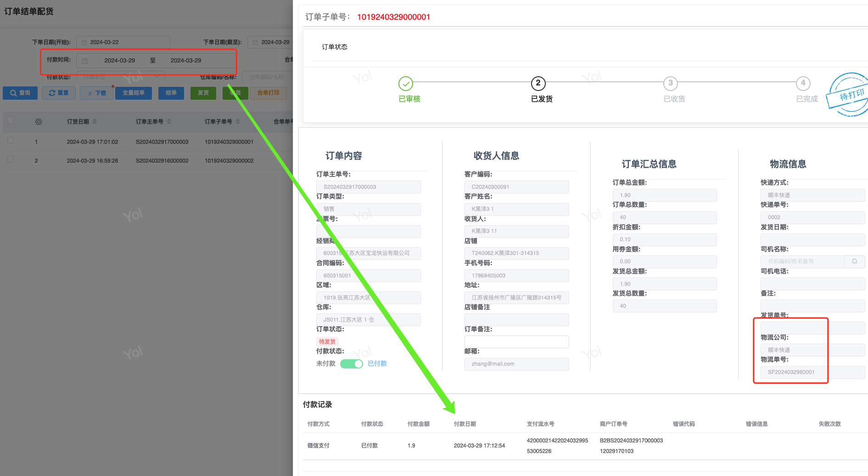Viewport: 868px width, 476px height.
Task: Select all rows with header checkbox
Action: (11, 120)
